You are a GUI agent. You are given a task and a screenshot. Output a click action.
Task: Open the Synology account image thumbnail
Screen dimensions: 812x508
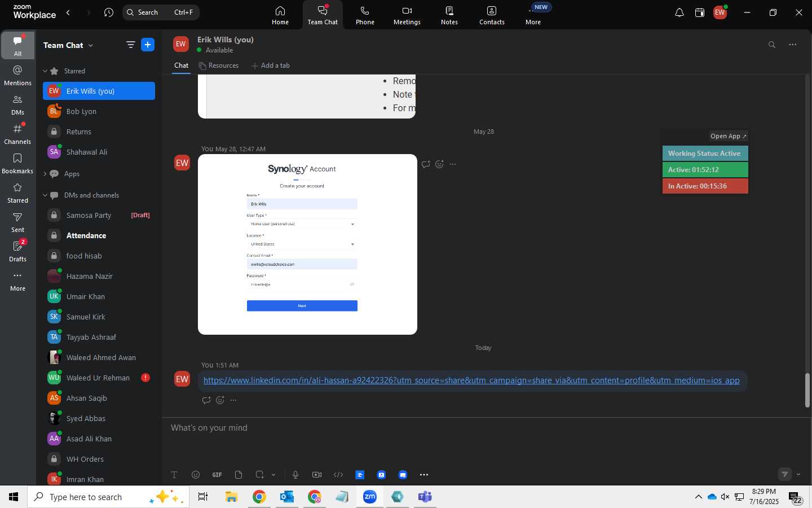pyautogui.click(x=307, y=244)
